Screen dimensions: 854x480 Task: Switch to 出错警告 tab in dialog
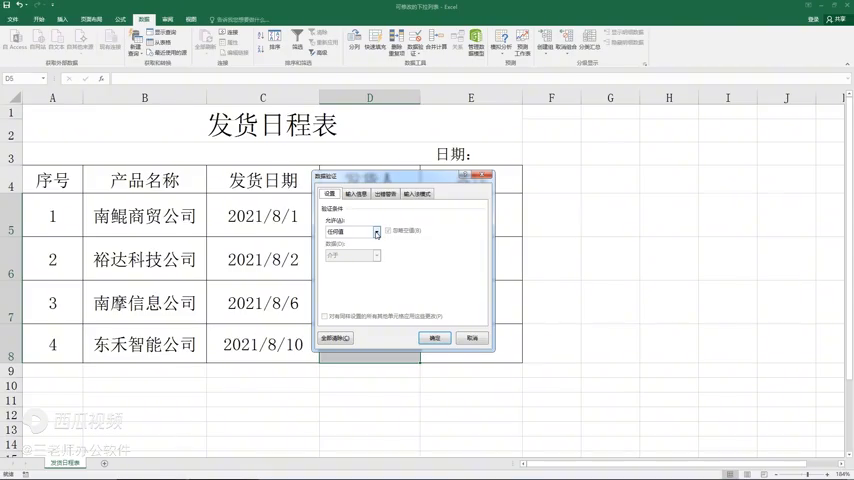(x=385, y=194)
